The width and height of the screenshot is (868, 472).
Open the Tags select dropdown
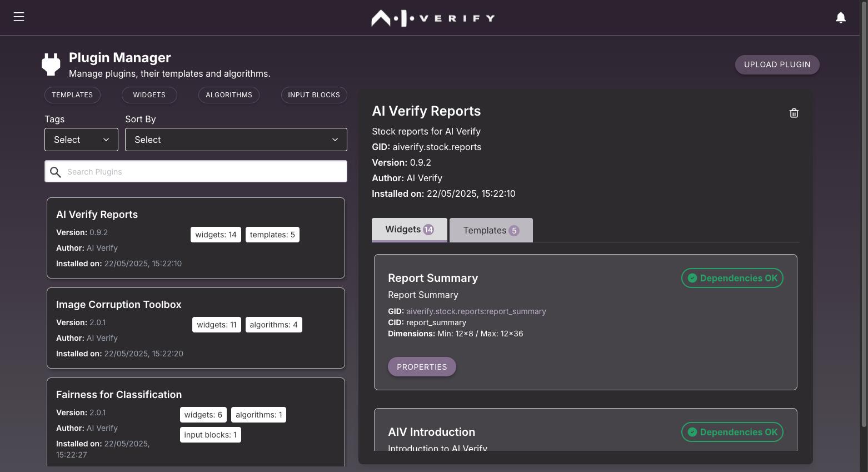(x=81, y=140)
